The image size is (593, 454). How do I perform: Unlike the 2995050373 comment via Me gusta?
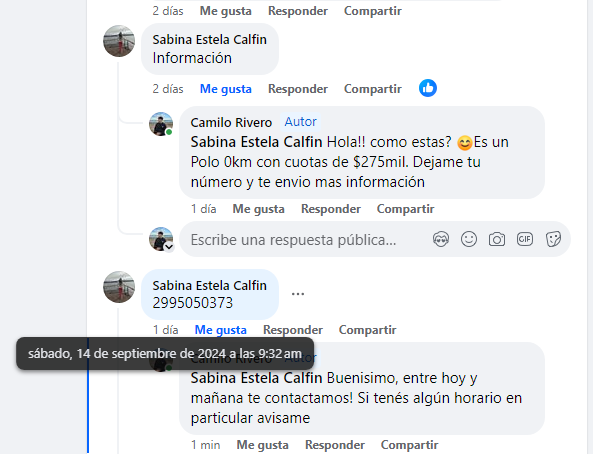click(220, 330)
